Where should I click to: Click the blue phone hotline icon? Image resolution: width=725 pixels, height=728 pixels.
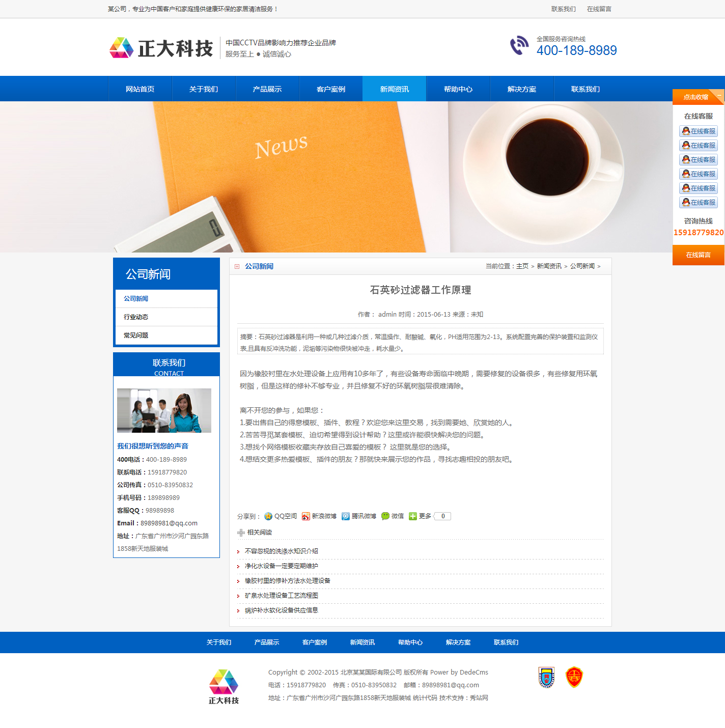pos(519,45)
